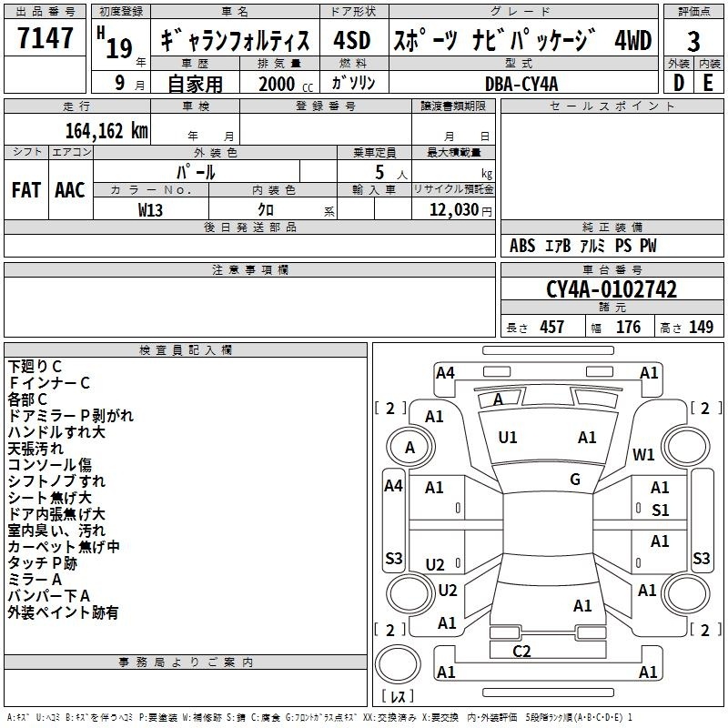This screenshot has width=728, height=728.
Task: Click the mileage value 164,162 km
Action: (x=106, y=130)
